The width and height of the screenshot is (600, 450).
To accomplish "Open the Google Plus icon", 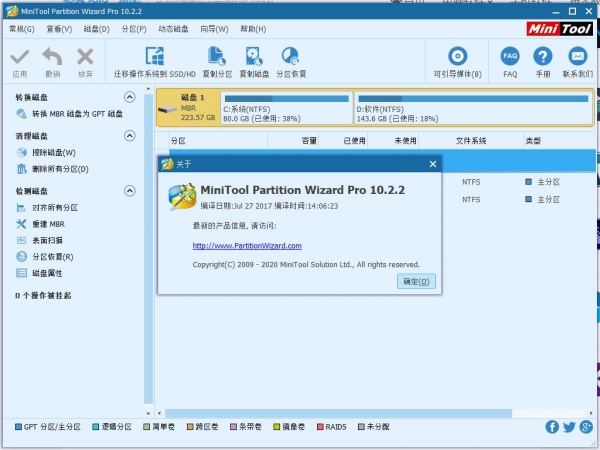I will tap(586, 427).
